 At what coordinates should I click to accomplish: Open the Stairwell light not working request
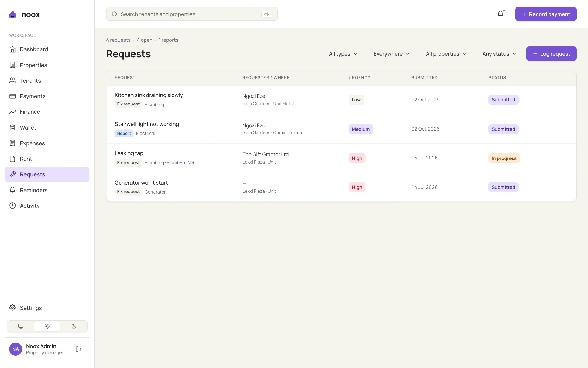coord(147,124)
